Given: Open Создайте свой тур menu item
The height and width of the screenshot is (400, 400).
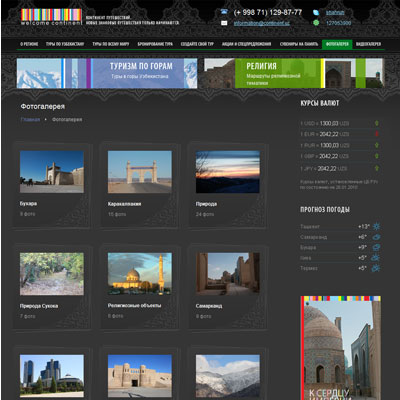Looking at the screenshot, I should 197,44.
